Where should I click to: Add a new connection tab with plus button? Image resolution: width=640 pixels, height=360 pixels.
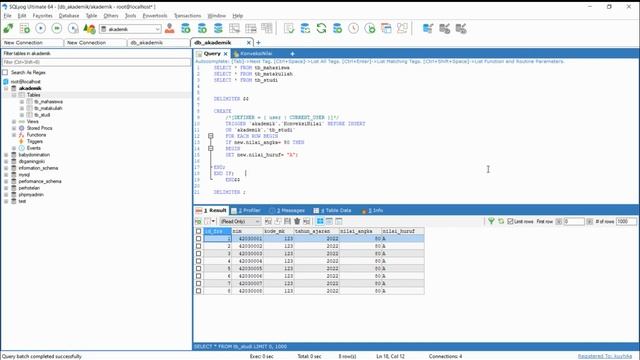pos(258,42)
